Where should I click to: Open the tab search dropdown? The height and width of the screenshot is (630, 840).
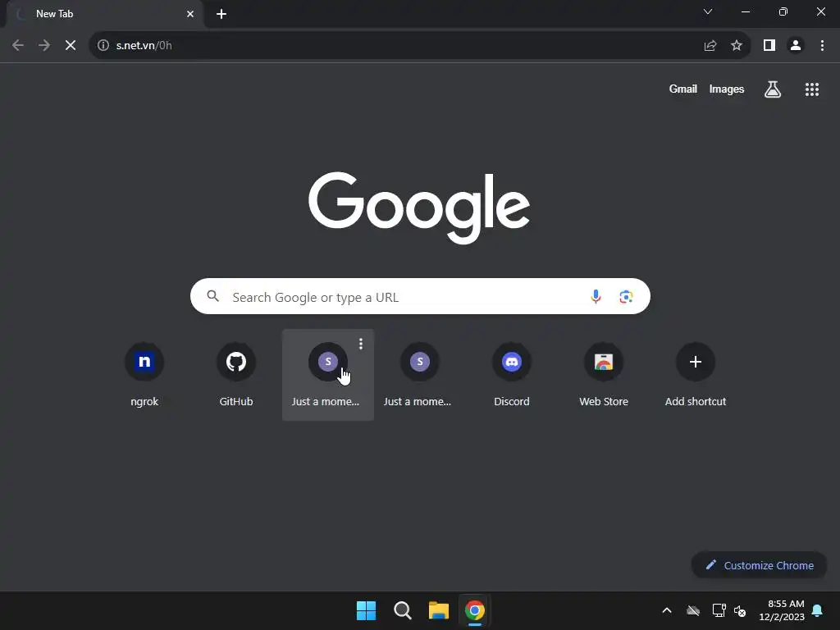pos(708,11)
